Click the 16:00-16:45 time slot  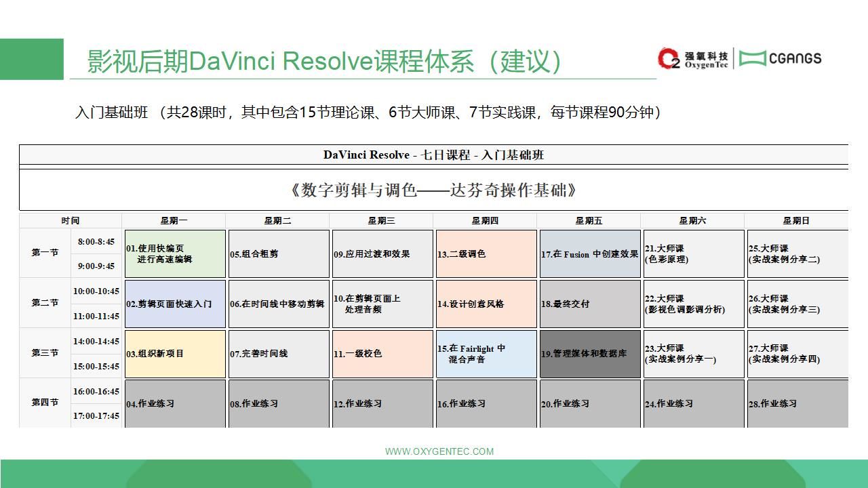pyautogui.click(x=96, y=392)
